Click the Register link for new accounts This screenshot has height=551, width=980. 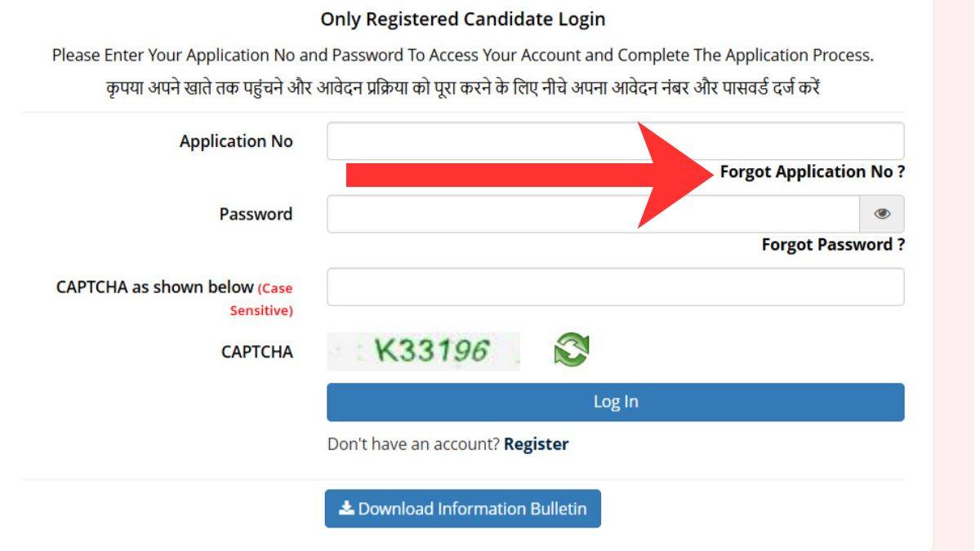click(537, 443)
